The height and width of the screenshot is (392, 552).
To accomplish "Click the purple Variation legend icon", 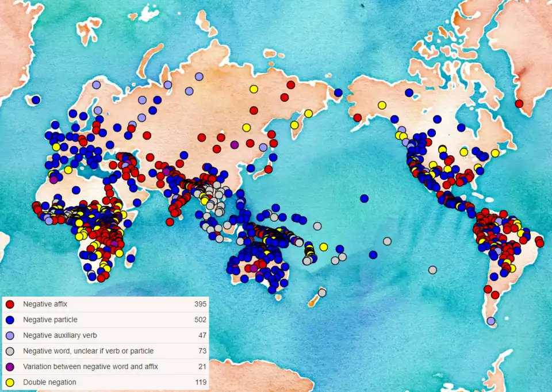I will [x=10, y=367].
